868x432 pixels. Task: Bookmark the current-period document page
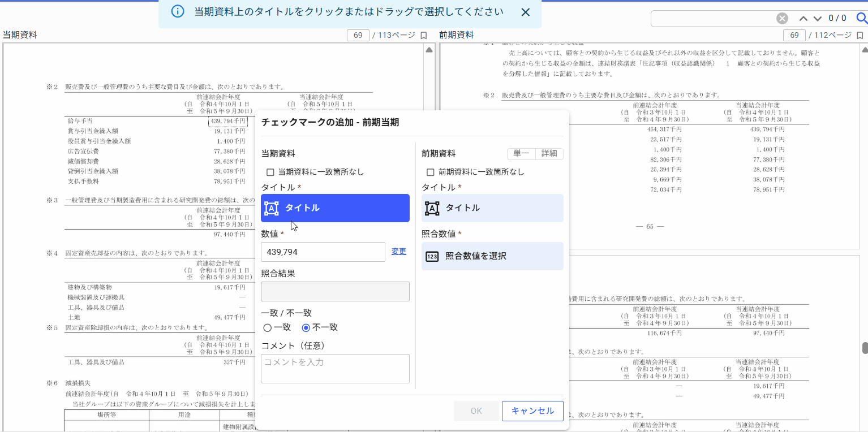pos(423,35)
